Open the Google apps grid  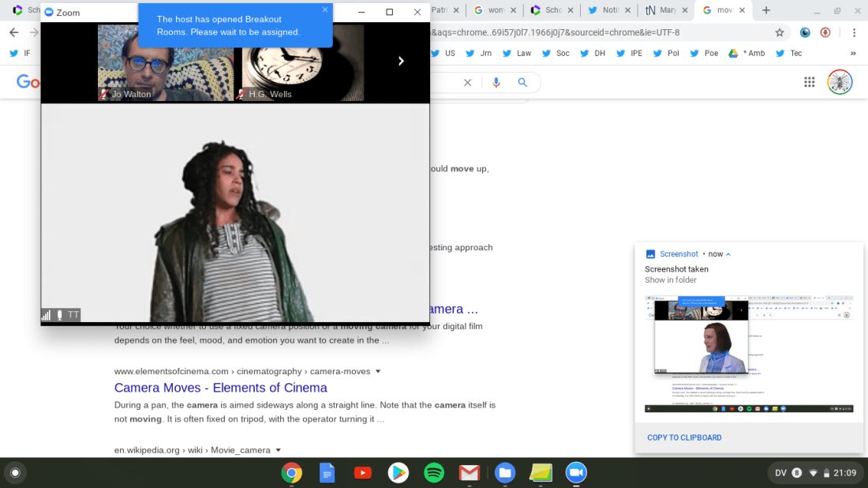click(x=809, y=82)
